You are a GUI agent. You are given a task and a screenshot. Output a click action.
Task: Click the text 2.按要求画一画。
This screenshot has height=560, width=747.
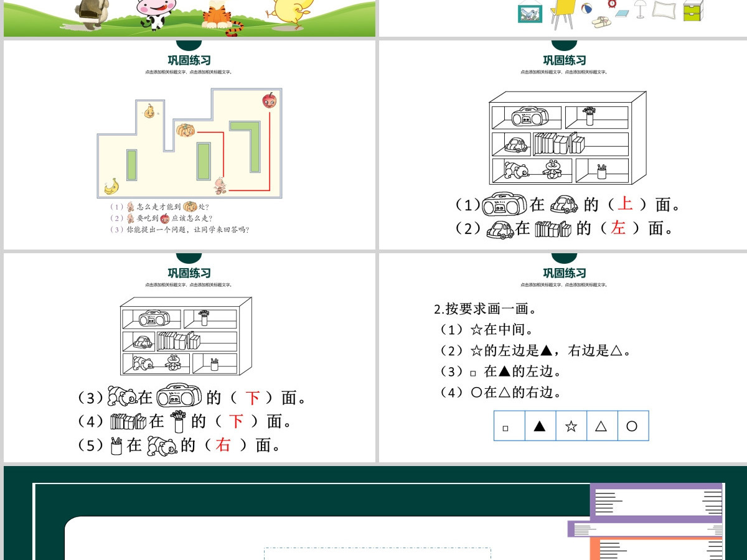(486, 309)
